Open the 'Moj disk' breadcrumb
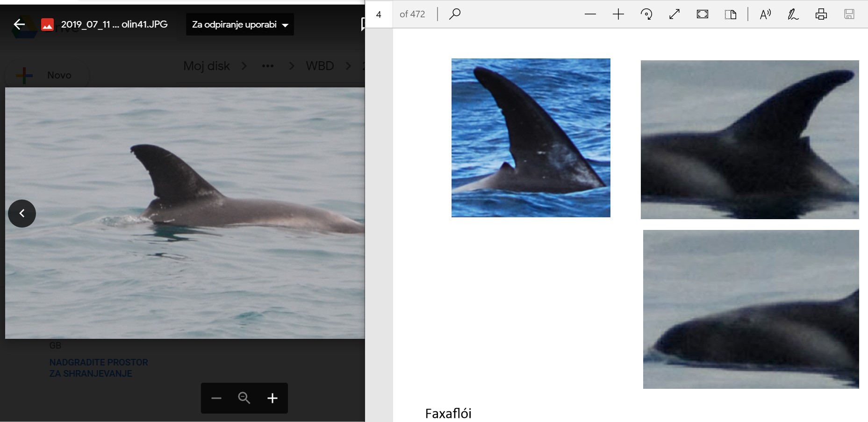This screenshot has width=868, height=422. pyautogui.click(x=206, y=66)
